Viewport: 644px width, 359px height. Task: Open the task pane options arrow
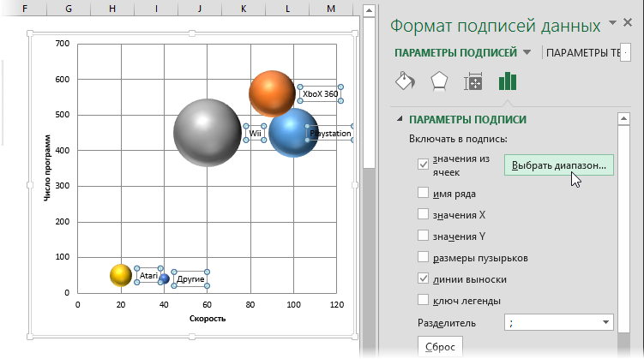(612, 22)
